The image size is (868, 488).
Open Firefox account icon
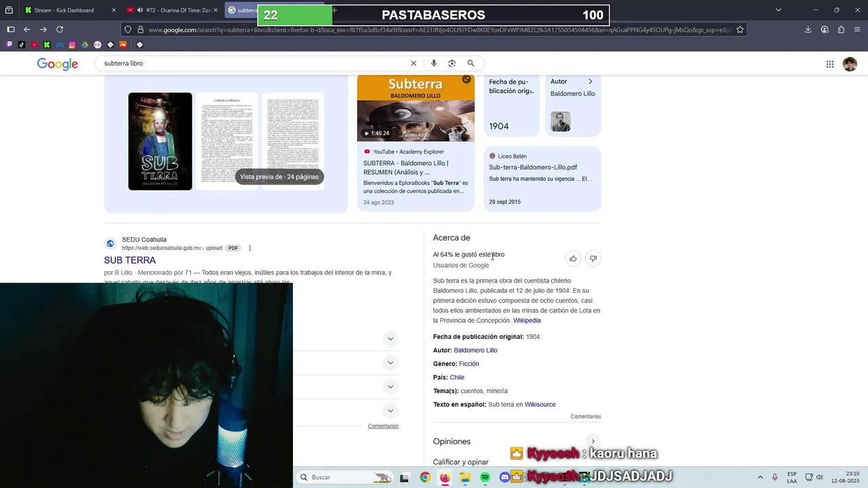point(825,29)
